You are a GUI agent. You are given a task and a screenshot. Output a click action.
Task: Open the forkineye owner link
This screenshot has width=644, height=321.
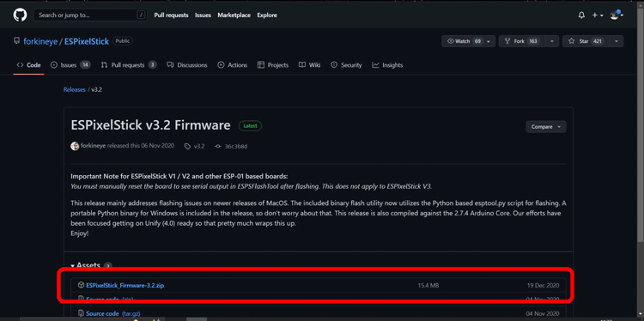pos(40,41)
